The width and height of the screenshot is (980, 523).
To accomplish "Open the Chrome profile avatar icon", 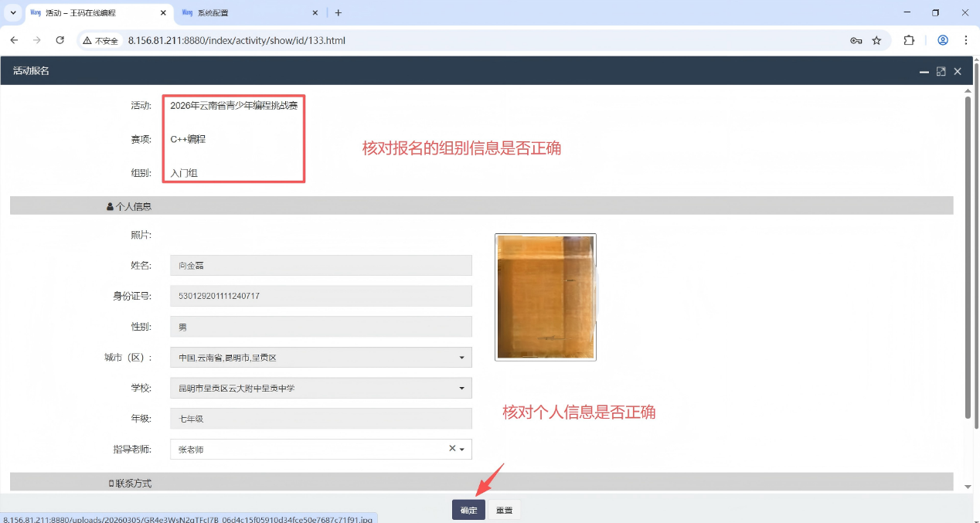I will pyautogui.click(x=942, y=40).
